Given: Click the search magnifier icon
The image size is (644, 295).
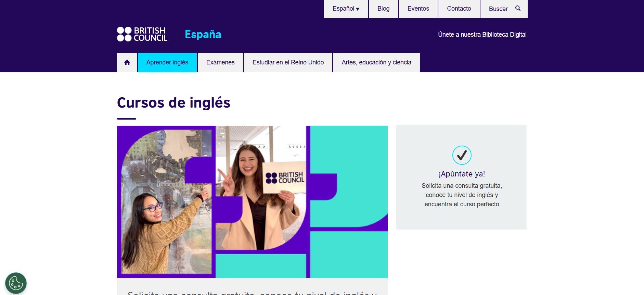Looking at the screenshot, I should coord(518,8).
